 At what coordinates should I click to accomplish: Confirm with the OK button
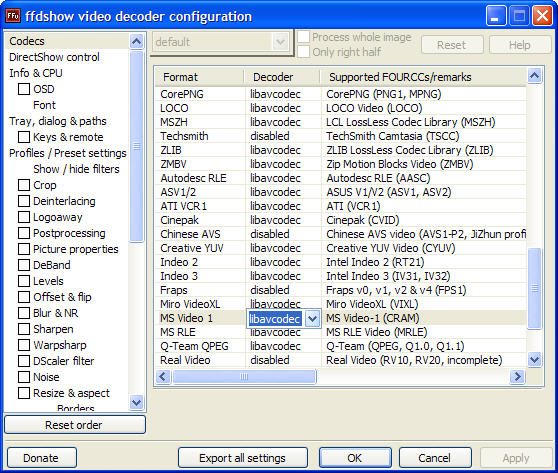coord(355,458)
